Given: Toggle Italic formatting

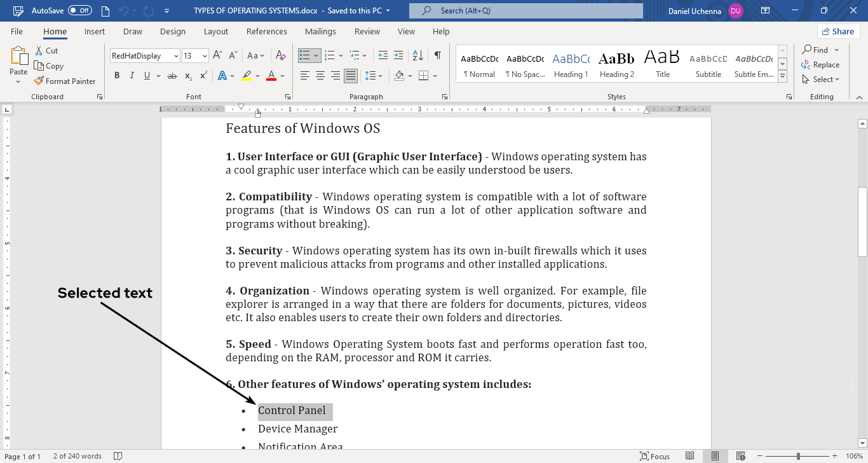Looking at the screenshot, I should point(132,76).
